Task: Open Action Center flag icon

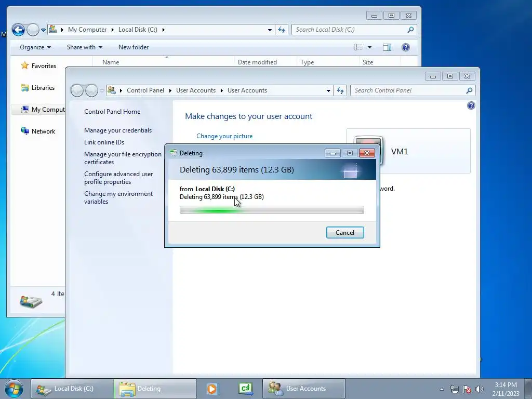Action: [x=467, y=389]
